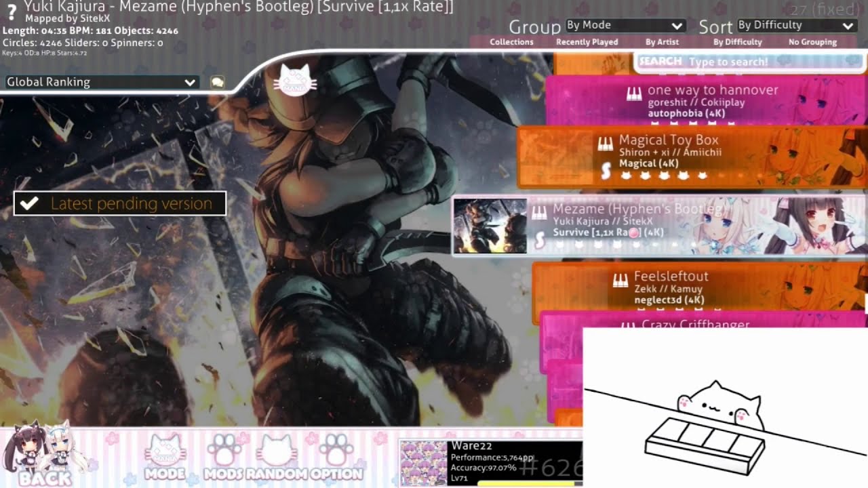Open the OPTION paw icon

336,456
